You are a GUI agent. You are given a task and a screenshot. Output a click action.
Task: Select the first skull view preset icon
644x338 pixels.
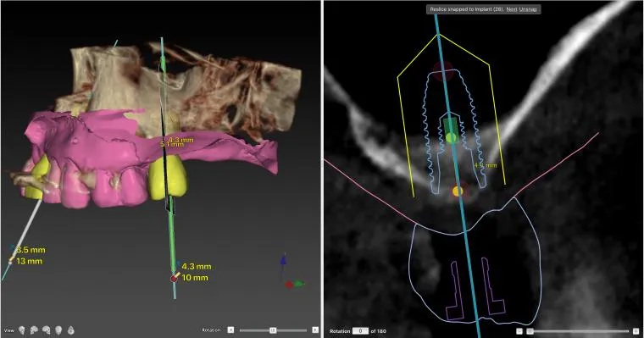click(22, 330)
